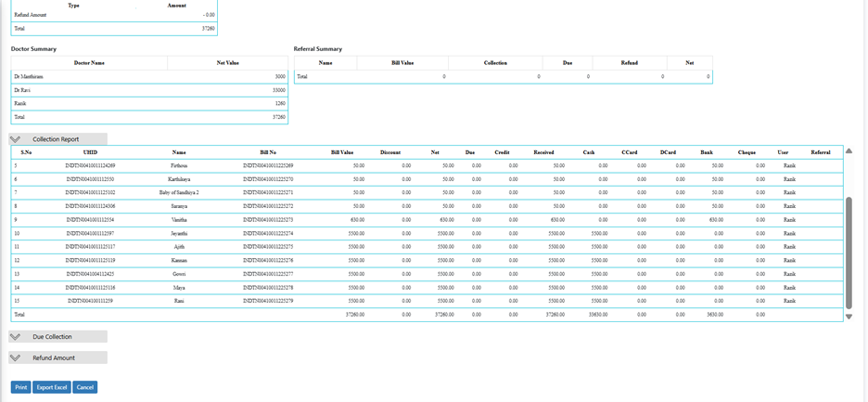Collapse the Collection Report section header
868x402 pixels.
click(56, 139)
